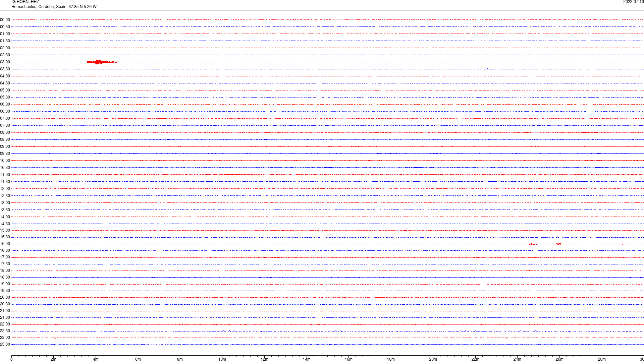Click the 18:00 trace time label
Image resolution: width=644 pixels, height=362 pixels.
[5, 270]
